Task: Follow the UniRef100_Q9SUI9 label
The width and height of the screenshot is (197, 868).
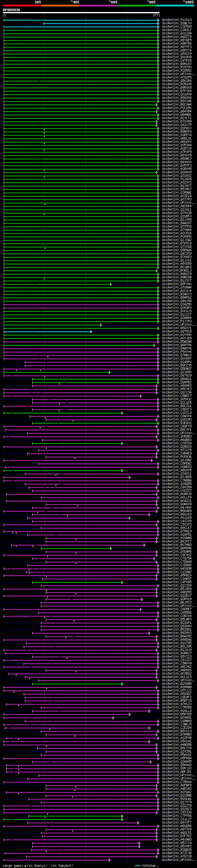Action: pos(177,54)
